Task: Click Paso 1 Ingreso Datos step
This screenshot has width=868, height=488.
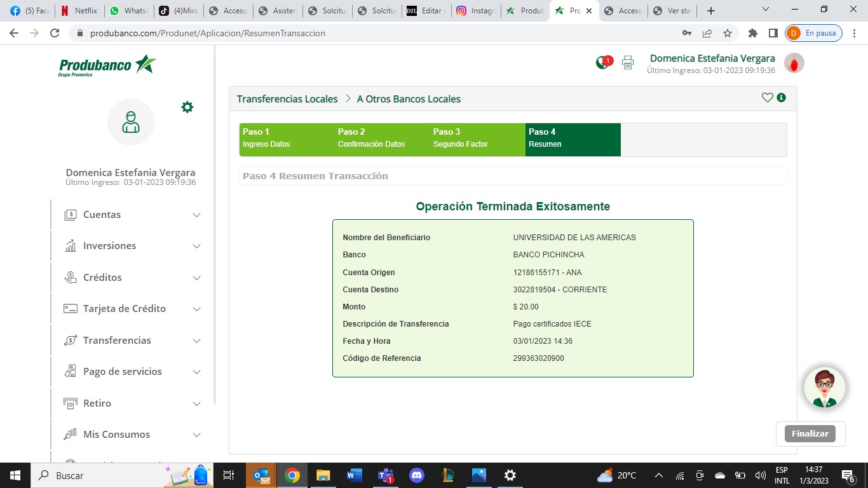Action: click(287, 138)
